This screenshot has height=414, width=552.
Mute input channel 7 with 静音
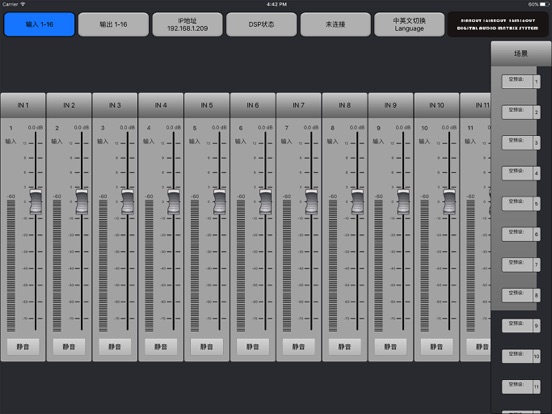[x=299, y=347]
